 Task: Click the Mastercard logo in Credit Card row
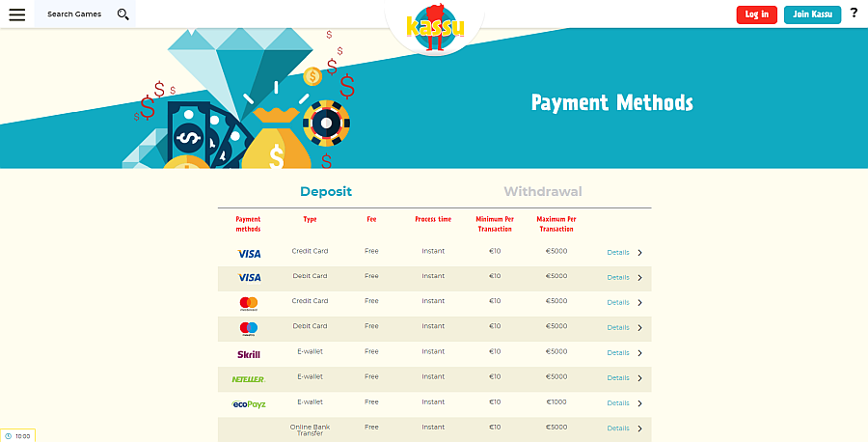(249, 303)
